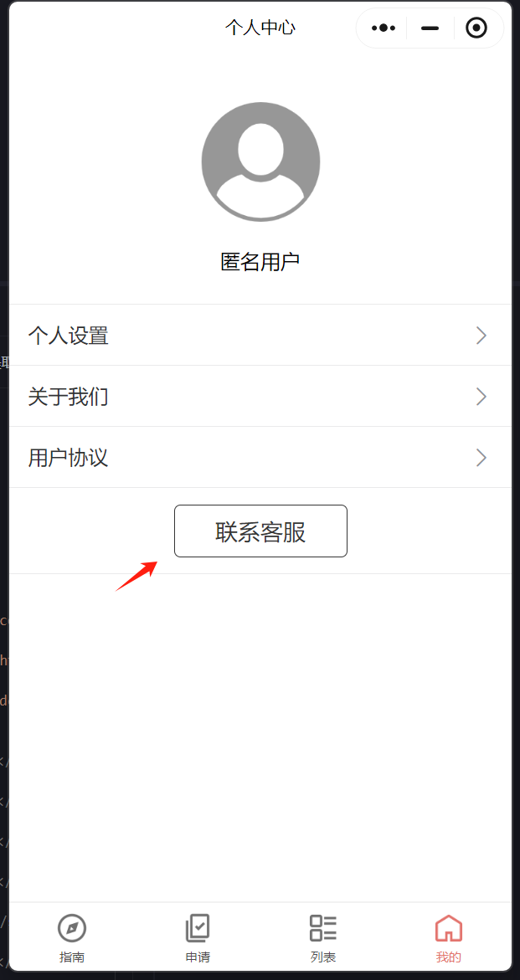Switch to the 申请 tab label

point(198,957)
